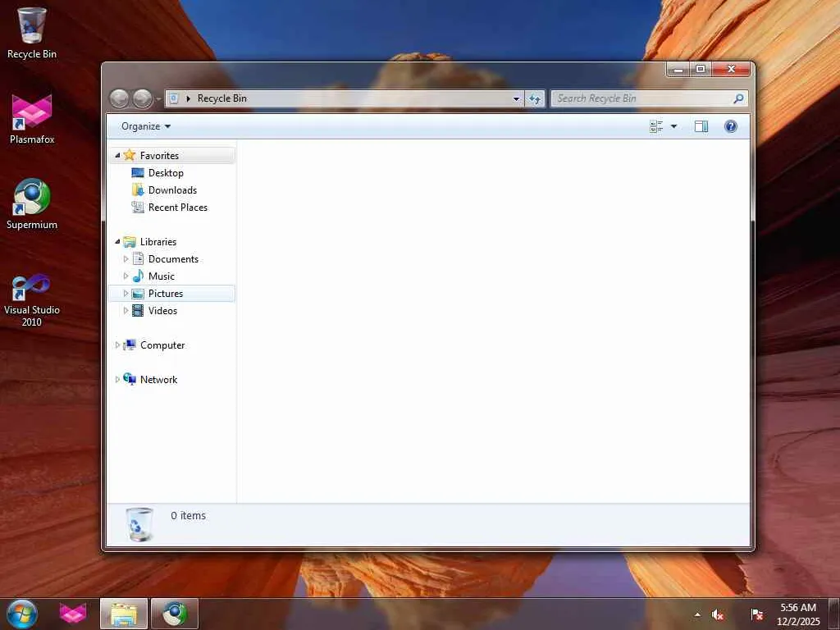
Task: Switch to Supermium on the taskbar
Action: pos(175,614)
